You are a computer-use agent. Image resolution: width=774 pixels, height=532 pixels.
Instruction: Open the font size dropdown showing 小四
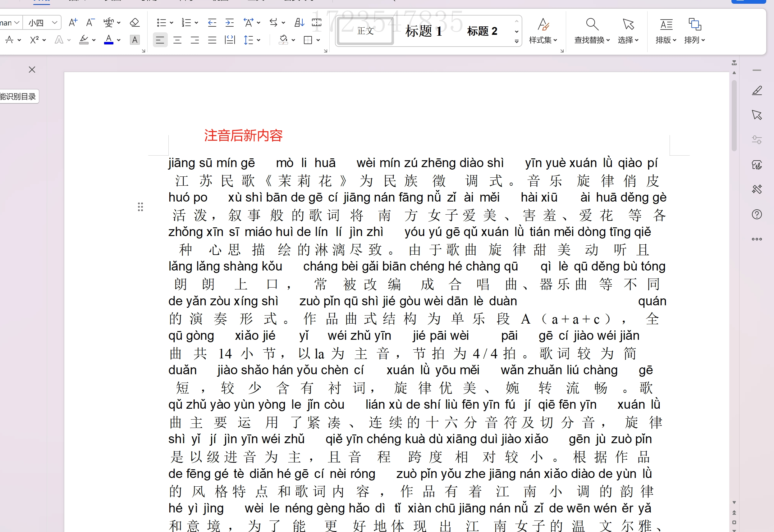(x=41, y=23)
